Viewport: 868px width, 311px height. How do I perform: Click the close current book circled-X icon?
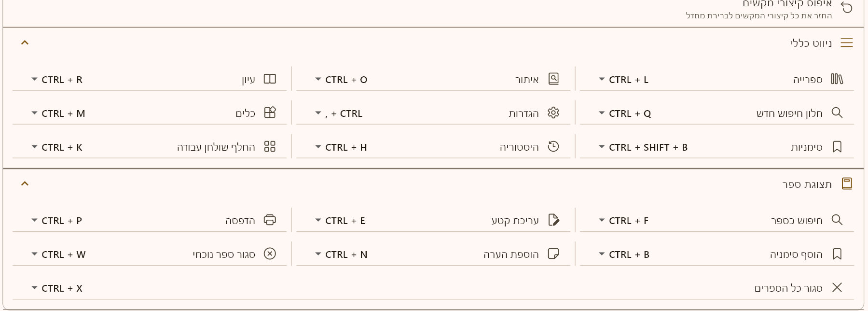[x=270, y=254]
